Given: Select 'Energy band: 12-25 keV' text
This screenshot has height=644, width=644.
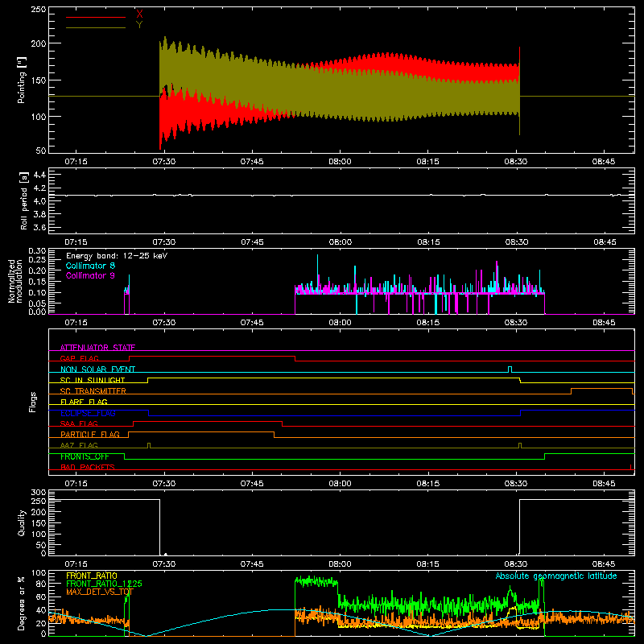Looking at the screenshot, I should [x=117, y=256].
